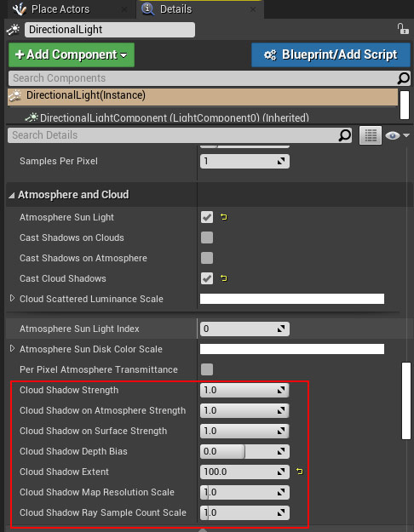Open the eye view options dropdown
Viewport: 414px width, 532px height.
(397, 135)
